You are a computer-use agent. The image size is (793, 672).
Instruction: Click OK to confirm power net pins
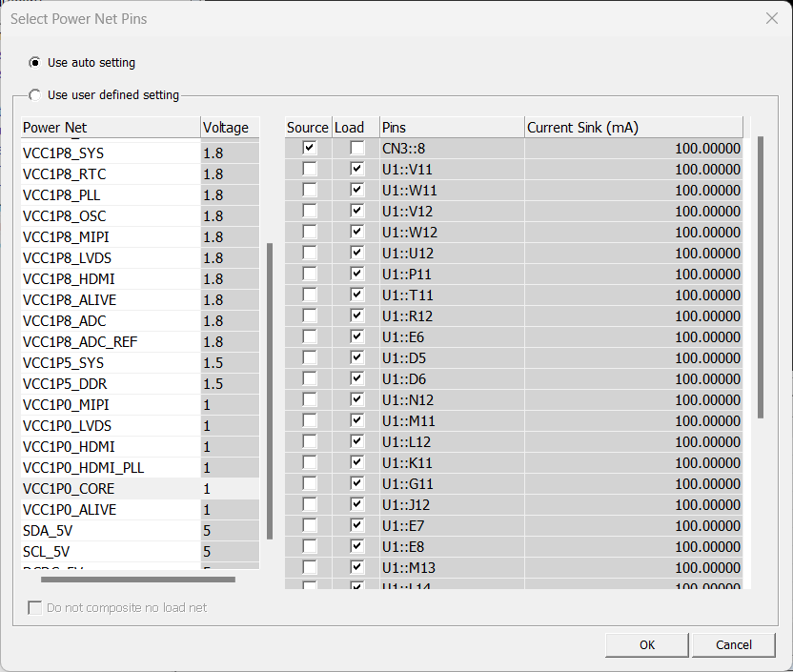(647, 644)
